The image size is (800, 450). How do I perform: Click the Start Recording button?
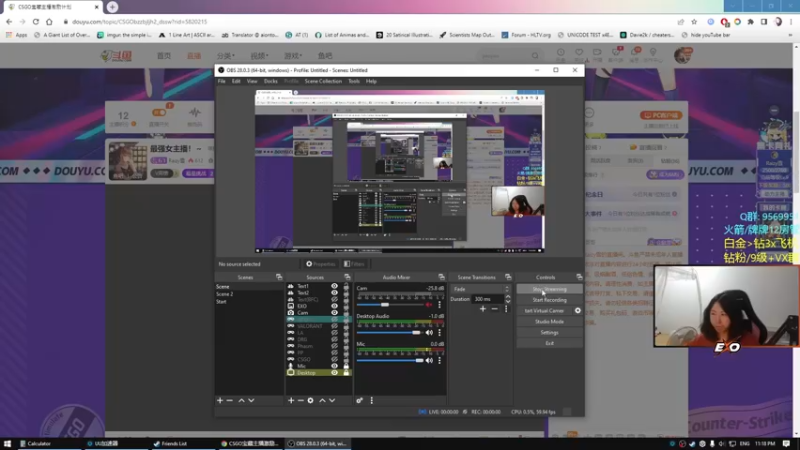(549, 300)
